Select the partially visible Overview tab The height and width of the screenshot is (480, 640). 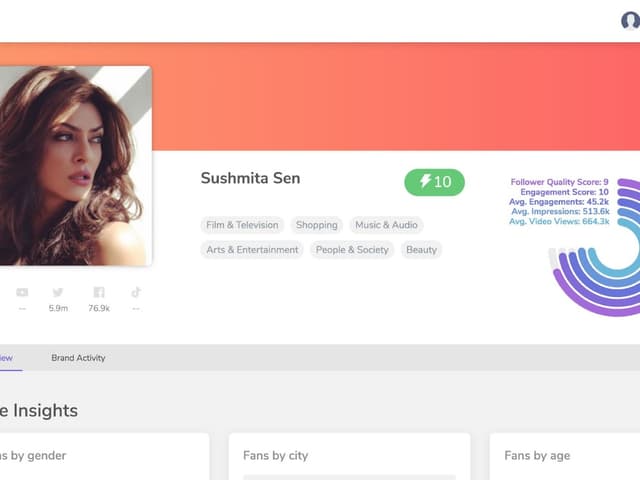click(x=6, y=358)
